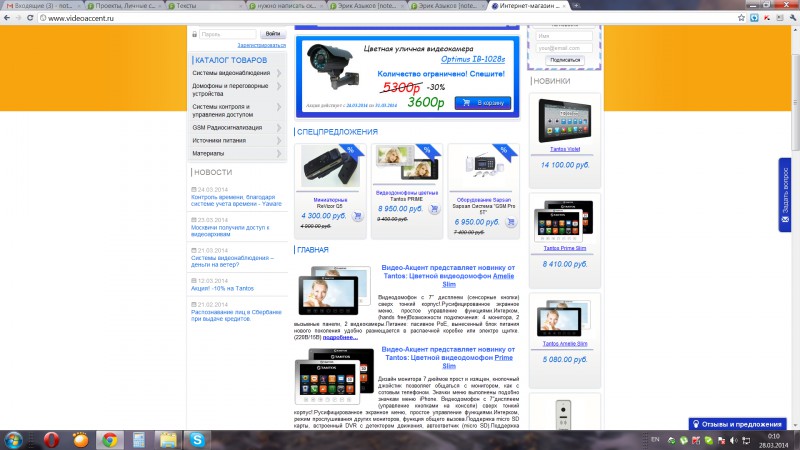
Task: Click the volume speaker tray icon
Action: 734,440
